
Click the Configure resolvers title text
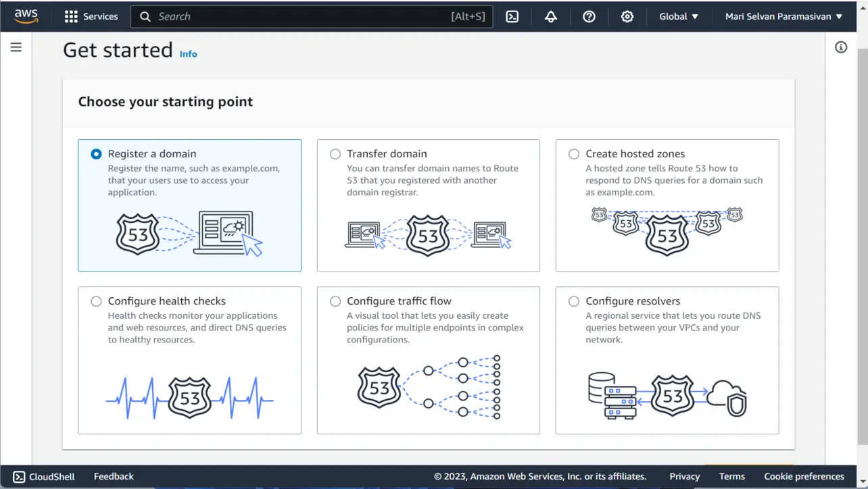633,301
